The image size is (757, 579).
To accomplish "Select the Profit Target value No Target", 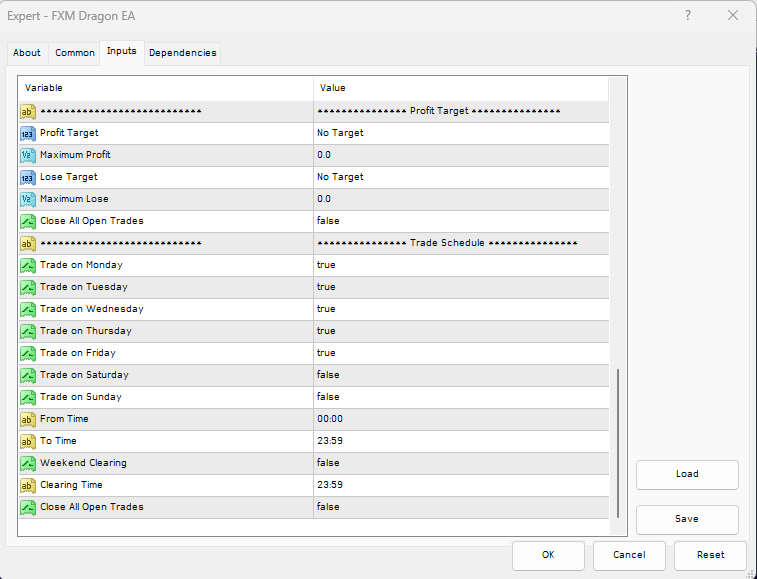I will 340,133.
